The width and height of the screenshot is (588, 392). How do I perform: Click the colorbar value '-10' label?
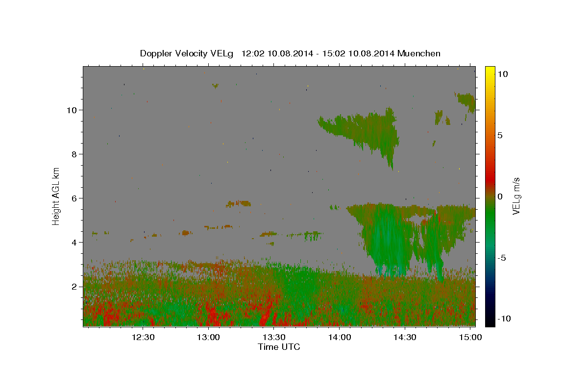pos(503,318)
